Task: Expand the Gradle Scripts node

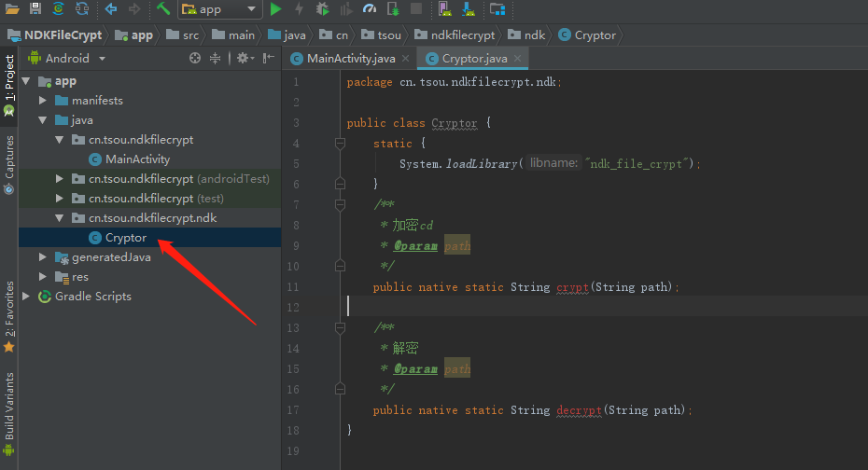Action: click(x=25, y=297)
